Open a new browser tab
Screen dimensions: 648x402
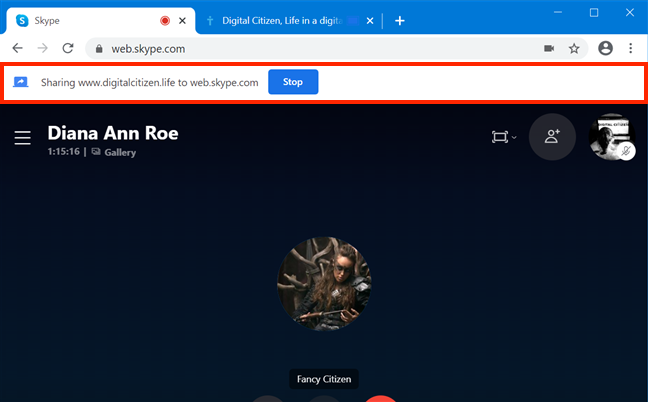point(400,21)
